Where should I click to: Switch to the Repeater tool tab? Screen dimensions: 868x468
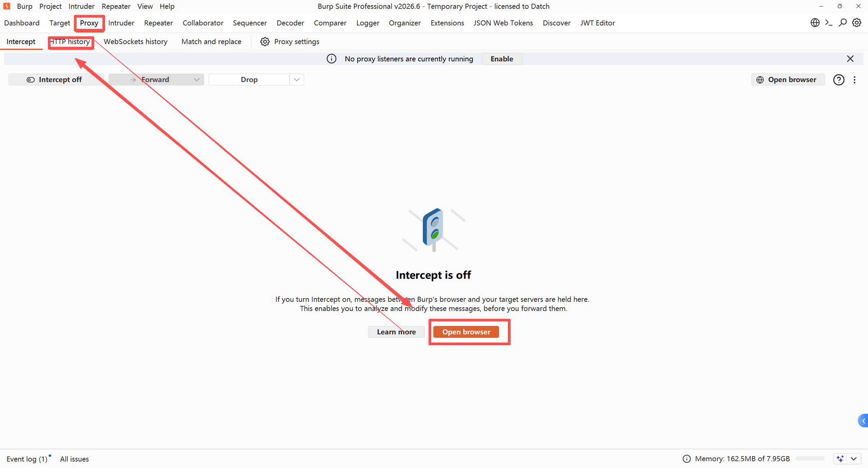click(158, 23)
